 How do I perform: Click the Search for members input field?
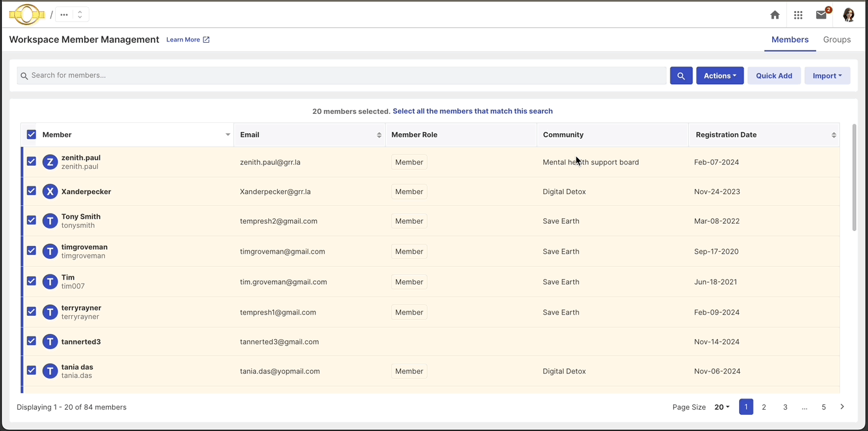coord(343,76)
